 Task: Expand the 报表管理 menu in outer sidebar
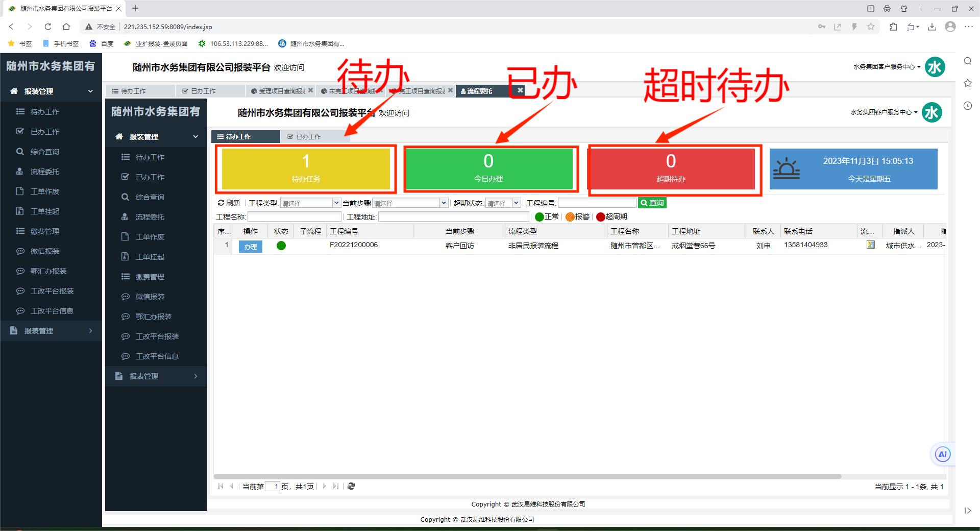coord(51,331)
